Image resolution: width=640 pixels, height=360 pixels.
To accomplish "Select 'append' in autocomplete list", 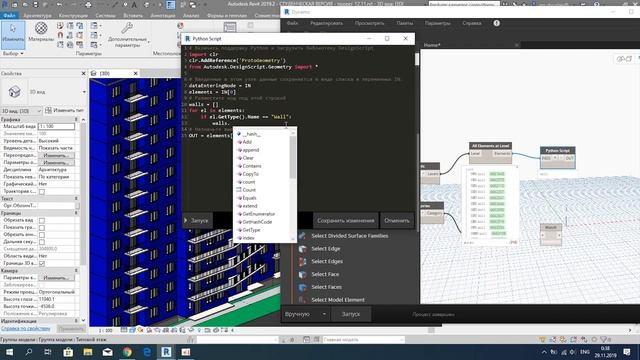I will [x=251, y=150].
